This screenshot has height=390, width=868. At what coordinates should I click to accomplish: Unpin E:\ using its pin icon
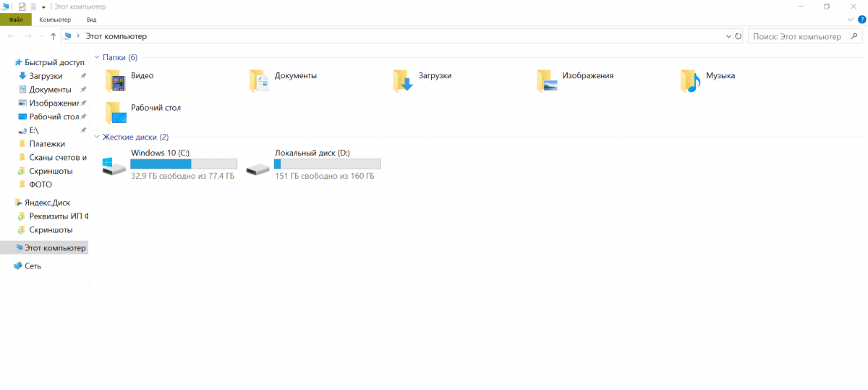pyautogui.click(x=83, y=130)
